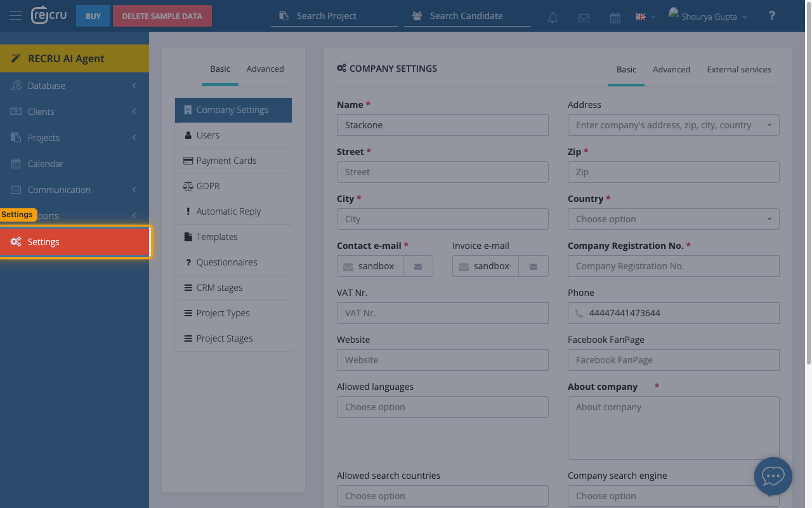Click the Company Registration No. field
The width and height of the screenshot is (812, 508).
coord(674,266)
